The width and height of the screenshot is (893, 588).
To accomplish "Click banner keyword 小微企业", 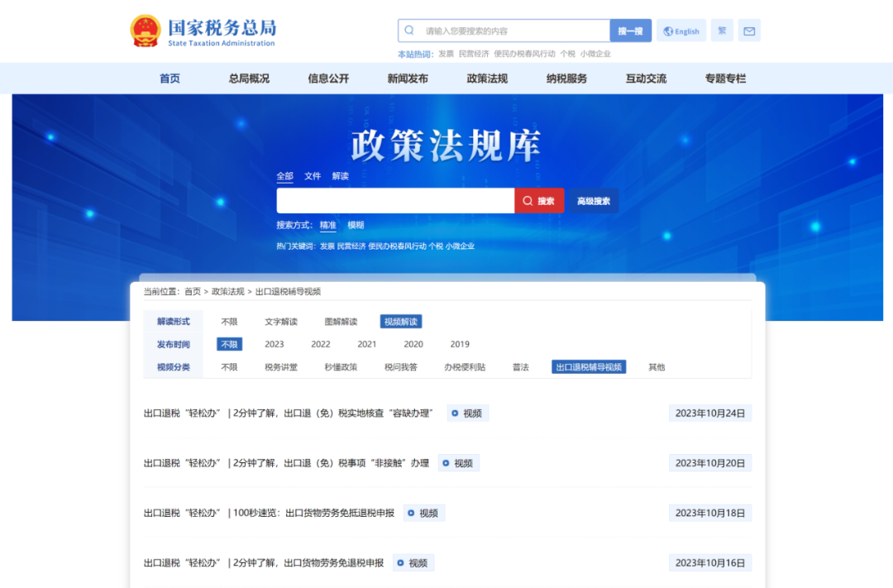I will [461, 246].
